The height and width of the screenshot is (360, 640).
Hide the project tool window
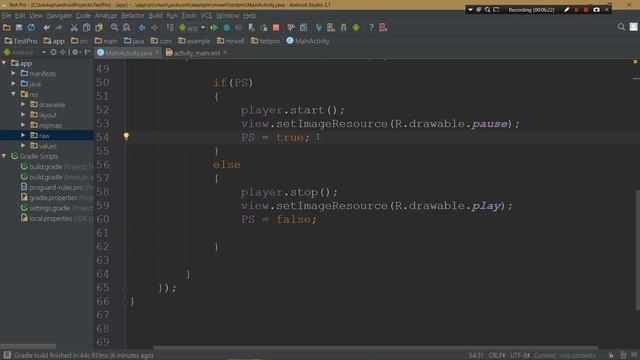click(87, 52)
